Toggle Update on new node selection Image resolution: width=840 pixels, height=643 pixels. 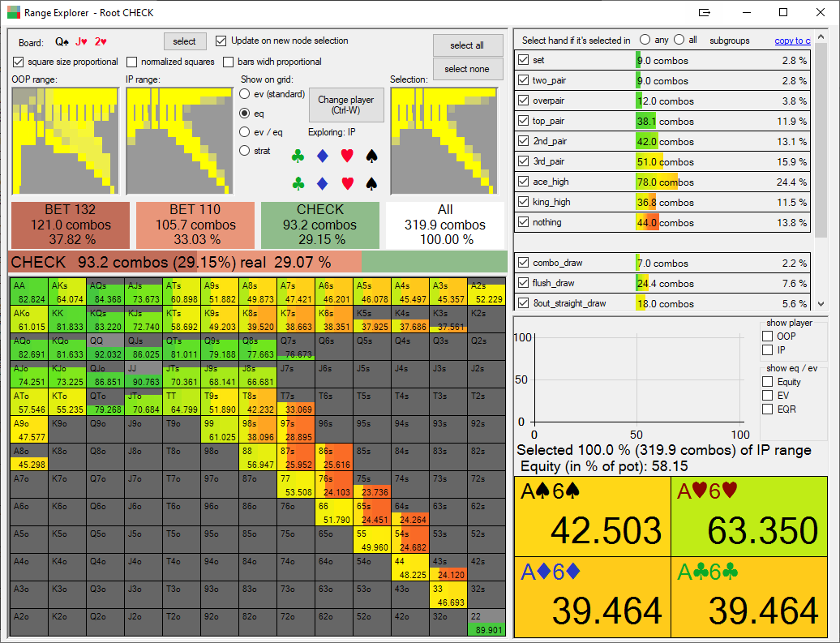pos(221,41)
